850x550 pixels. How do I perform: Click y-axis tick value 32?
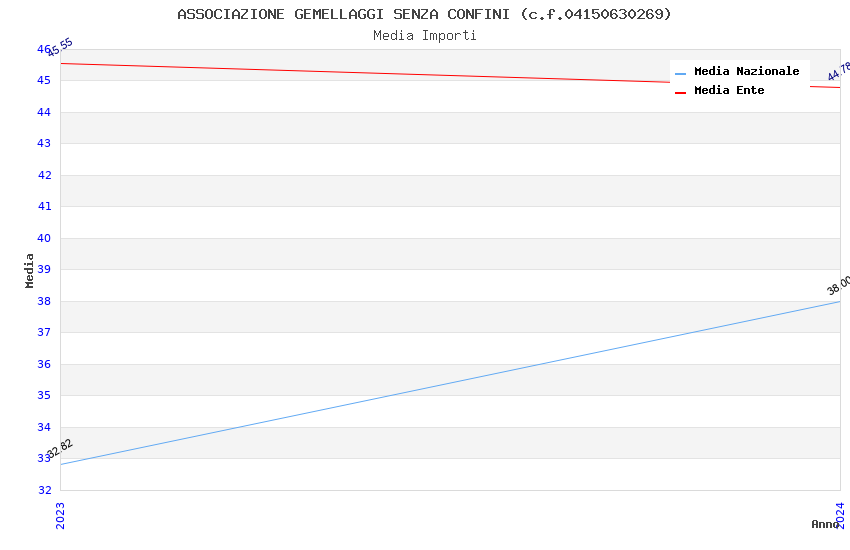point(44,490)
